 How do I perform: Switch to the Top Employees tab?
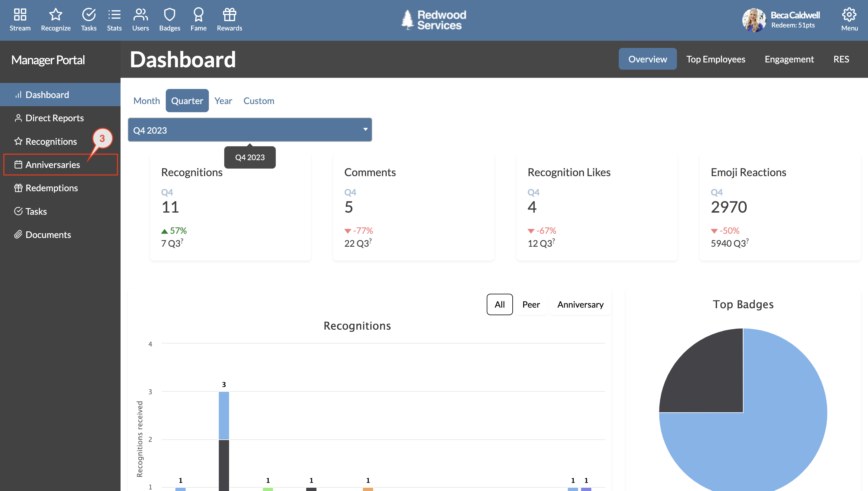716,59
